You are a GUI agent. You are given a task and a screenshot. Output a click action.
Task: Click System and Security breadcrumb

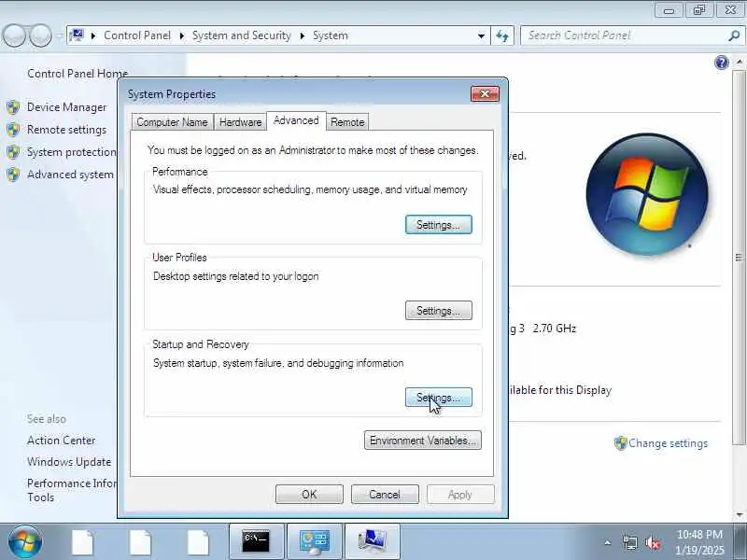tap(242, 35)
